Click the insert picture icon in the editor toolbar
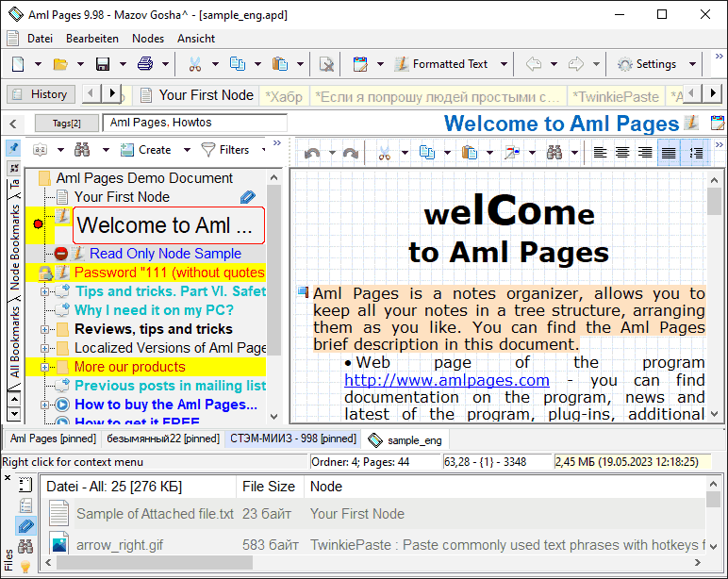This screenshot has height=579, width=728. (x=512, y=153)
